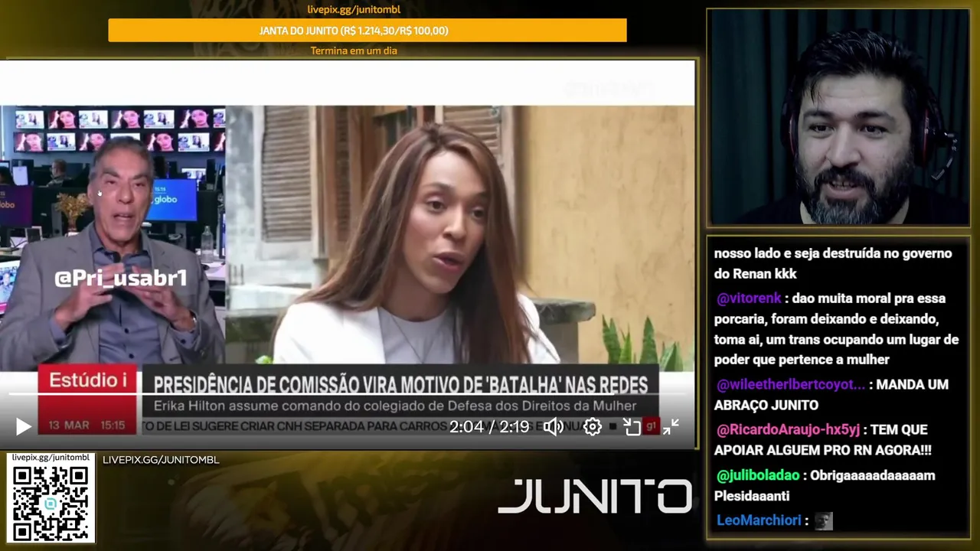
Task: Click the @juliboladao username in chat
Action: tap(758, 475)
